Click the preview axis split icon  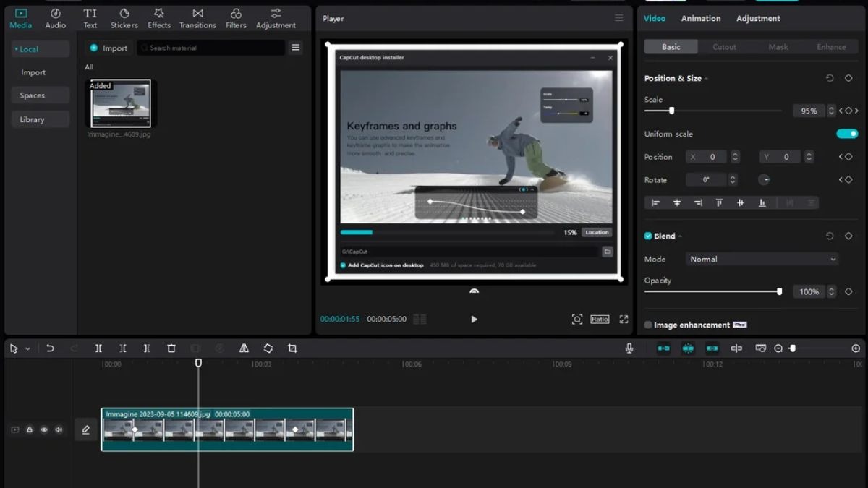tap(736, 348)
